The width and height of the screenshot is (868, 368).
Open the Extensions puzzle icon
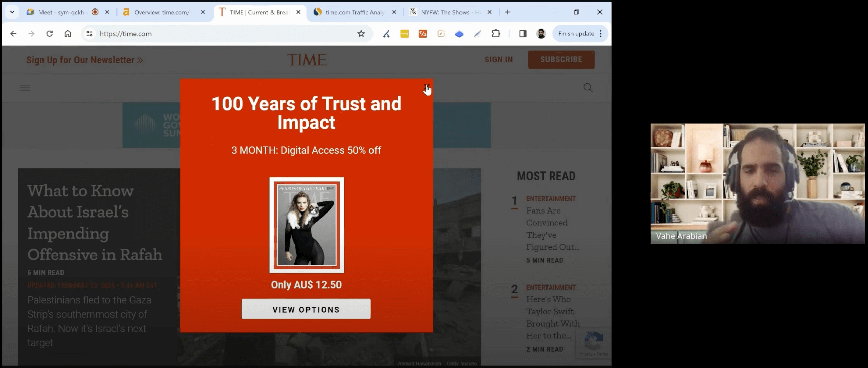496,34
